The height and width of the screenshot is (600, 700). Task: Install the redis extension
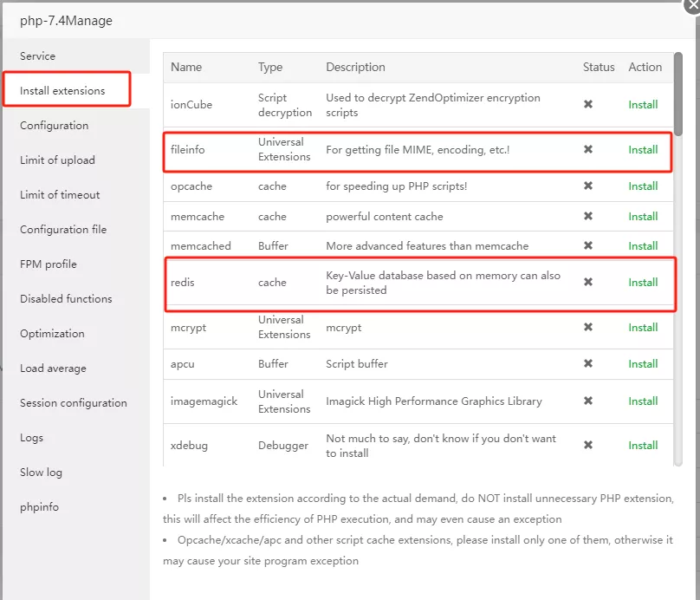[643, 283]
